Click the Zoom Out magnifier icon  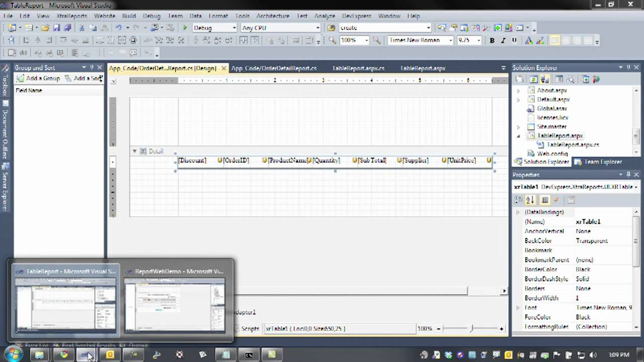click(333, 40)
